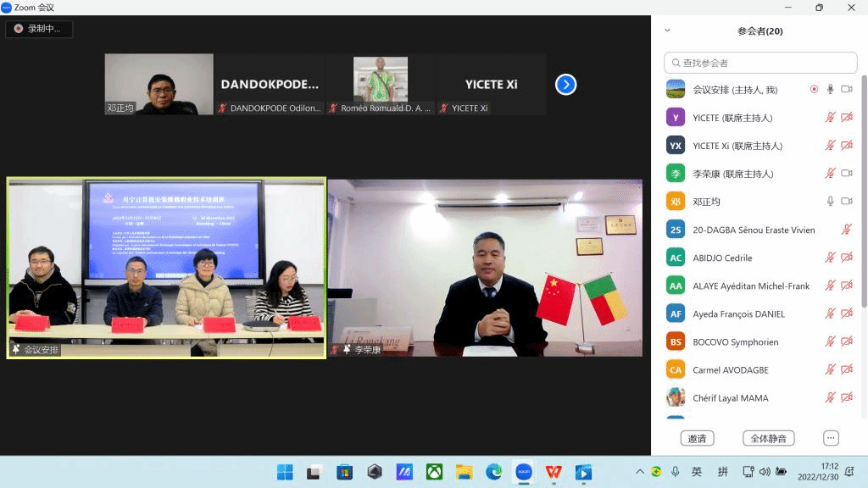Screen dimensions: 868x488
Task: Collapse the participants panel chevron
Action: [667, 30]
